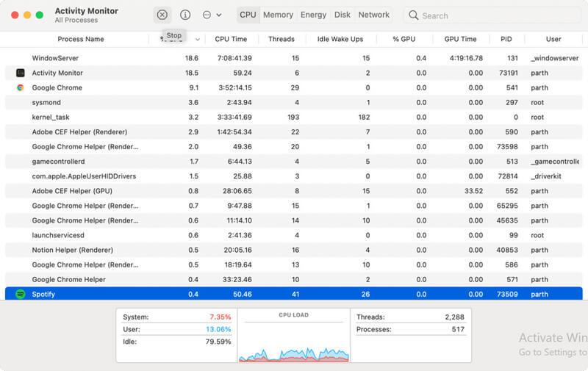Click the _windowserver user cell
Screen dimensions: 588x371
[x=555, y=58]
